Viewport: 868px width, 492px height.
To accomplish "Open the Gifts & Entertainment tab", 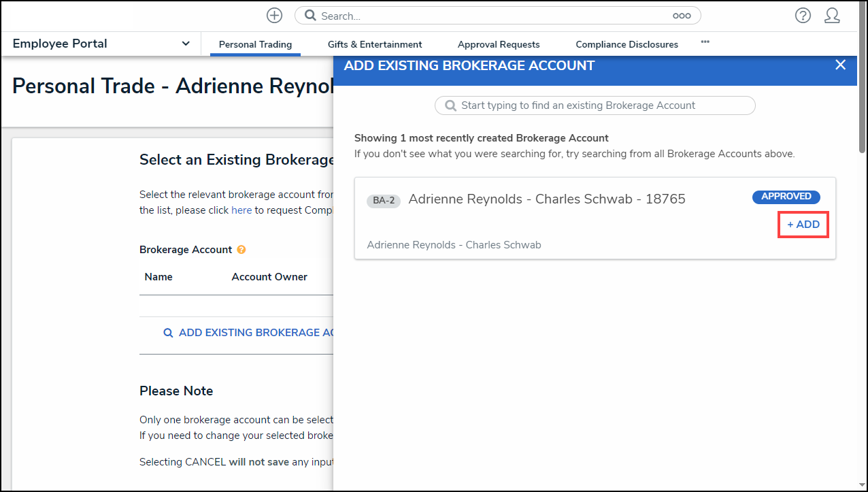I will point(375,44).
